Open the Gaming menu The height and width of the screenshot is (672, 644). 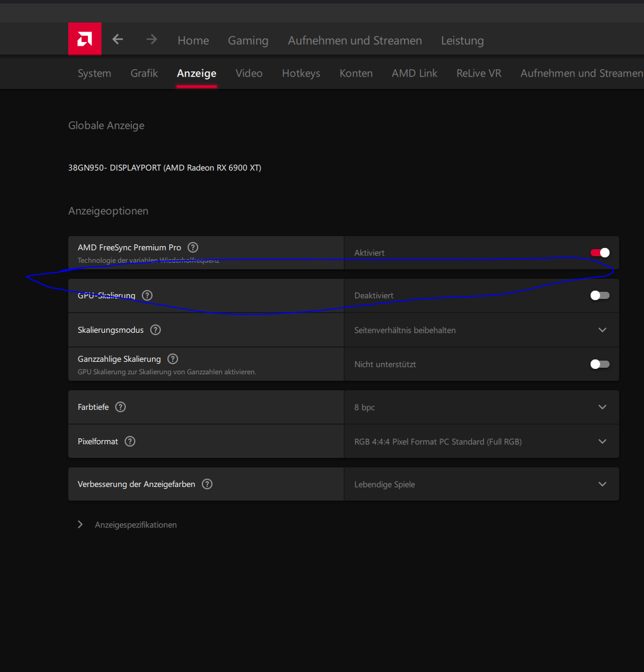click(248, 40)
